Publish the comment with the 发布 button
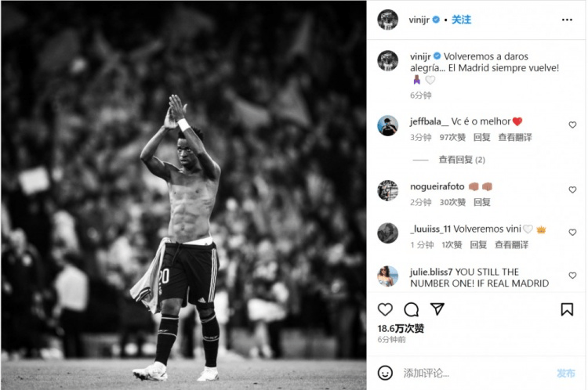Viewport: 588px width, 390px height. click(x=565, y=373)
